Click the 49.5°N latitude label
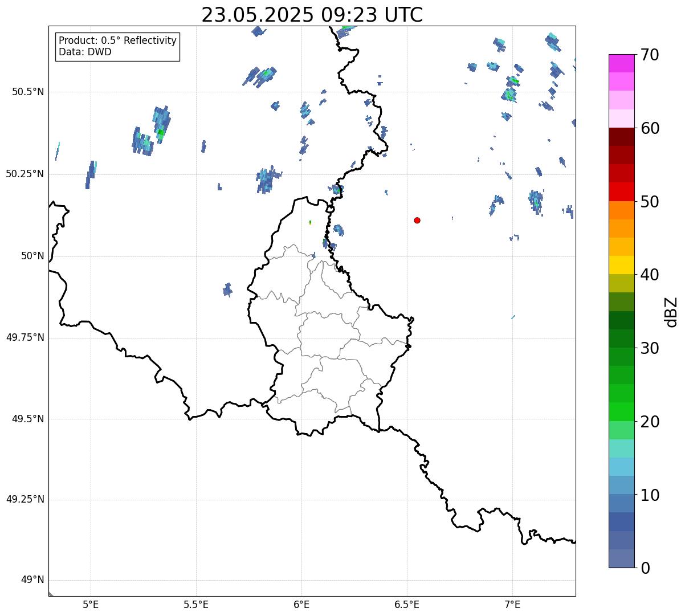Screen dimensions: 685x616 (x=28, y=419)
